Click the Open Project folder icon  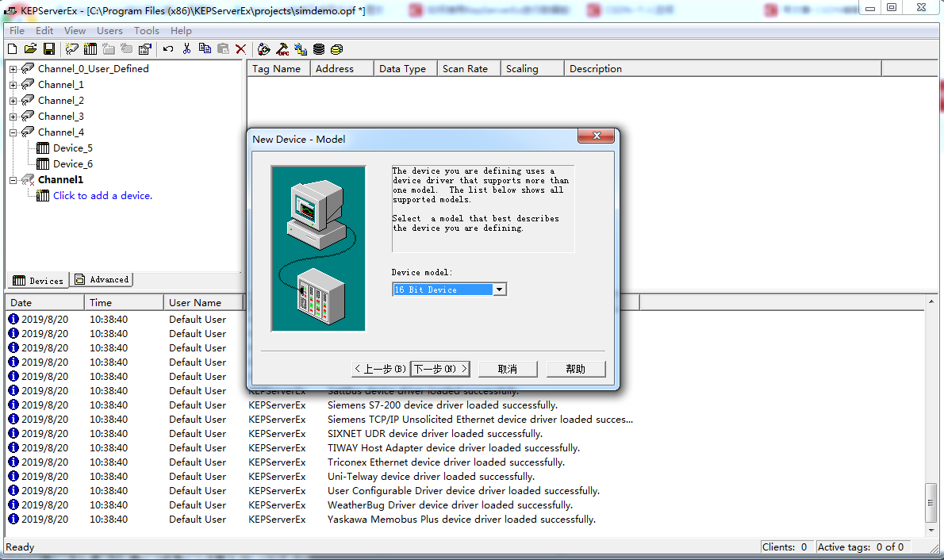(x=31, y=49)
